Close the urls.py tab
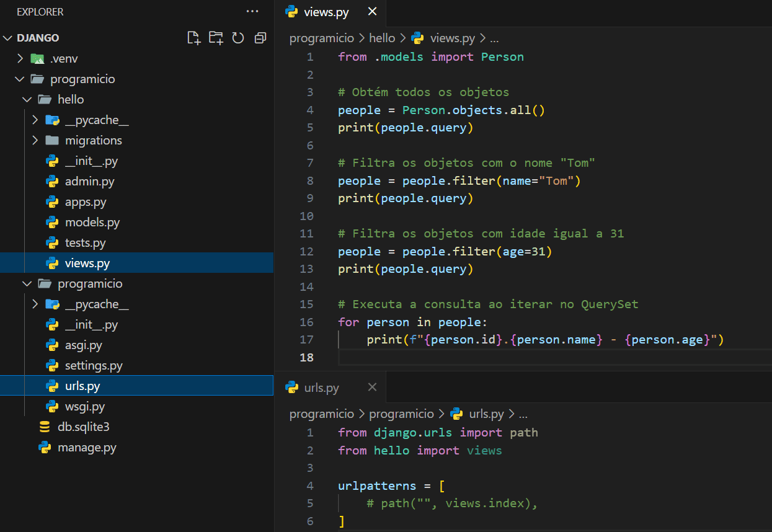The height and width of the screenshot is (532, 772). click(x=372, y=388)
